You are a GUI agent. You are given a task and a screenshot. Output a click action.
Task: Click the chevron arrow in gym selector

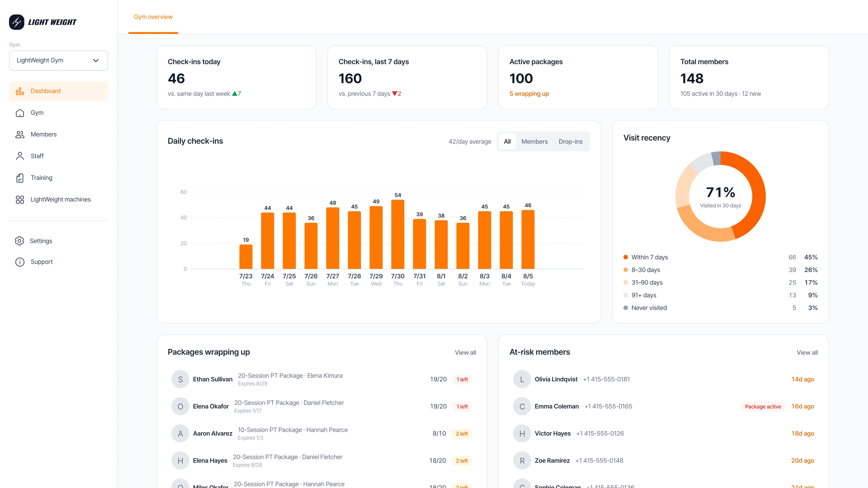[x=96, y=61]
